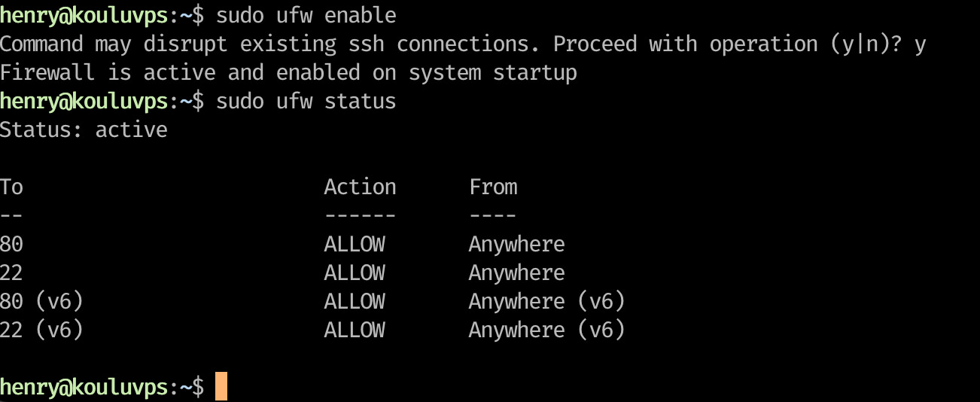Click the 'To' column header
The width and height of the screenshot is (980, 402).
11,187
